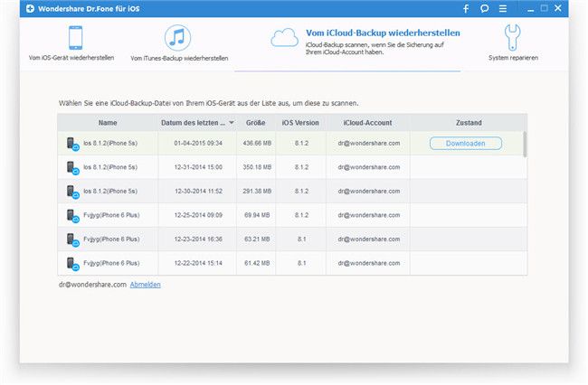Click the wrench repair icon
This screenshot has height=385, width=588.
tap(512, 37)
